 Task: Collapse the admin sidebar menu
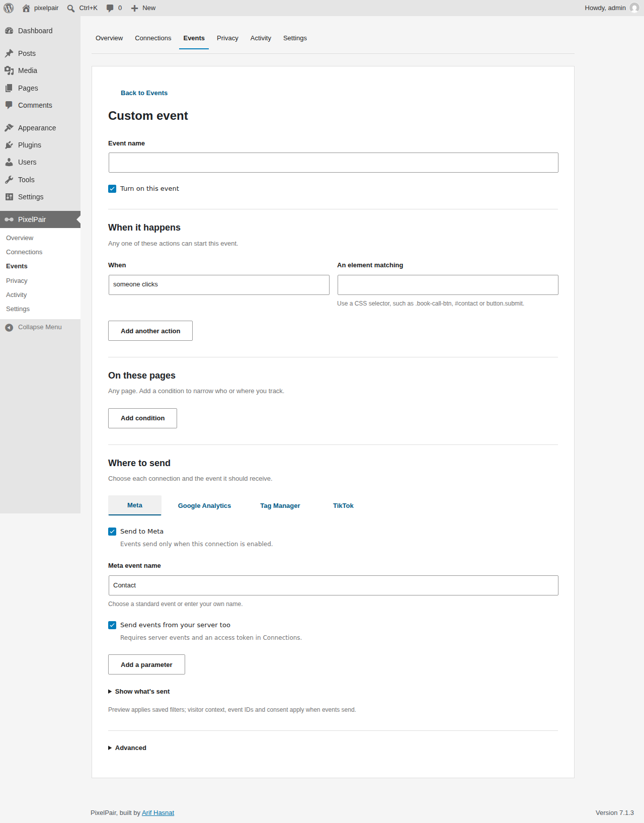pos(40,327)
